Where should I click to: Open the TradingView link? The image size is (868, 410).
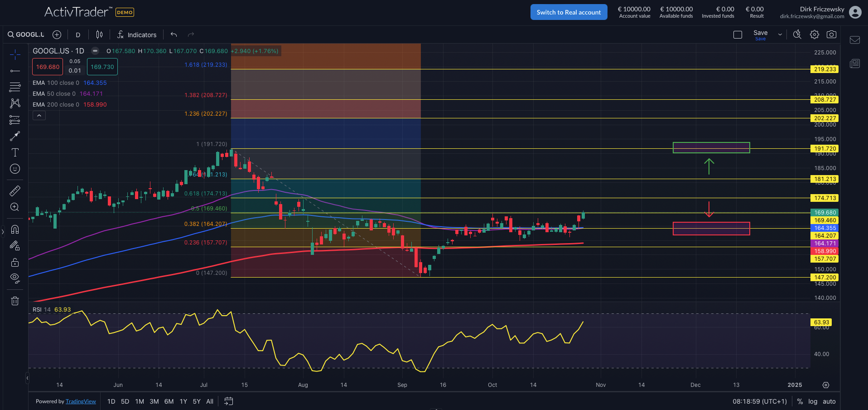[x=81, y=401]
